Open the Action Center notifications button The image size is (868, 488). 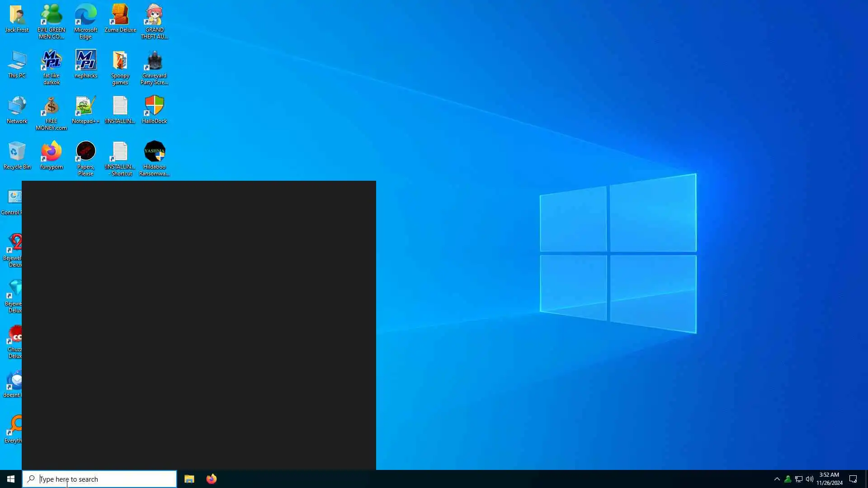click(x=853, y=479)
